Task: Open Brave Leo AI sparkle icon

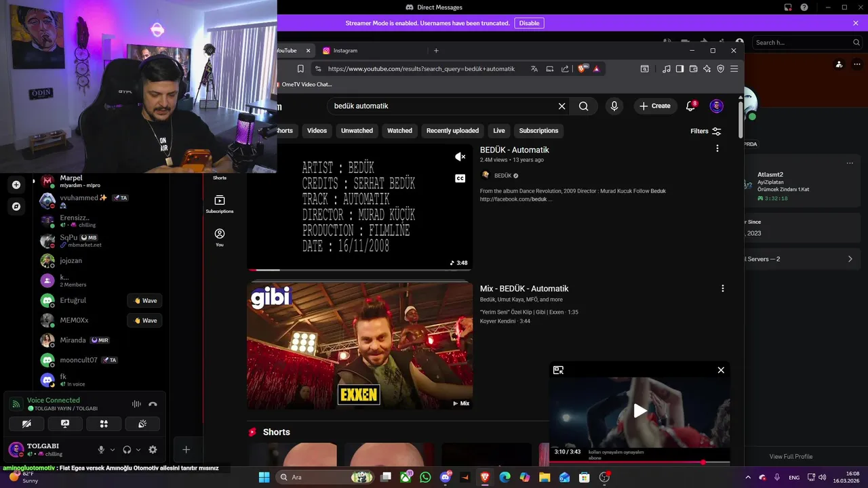Action: [x=707, y=68]
